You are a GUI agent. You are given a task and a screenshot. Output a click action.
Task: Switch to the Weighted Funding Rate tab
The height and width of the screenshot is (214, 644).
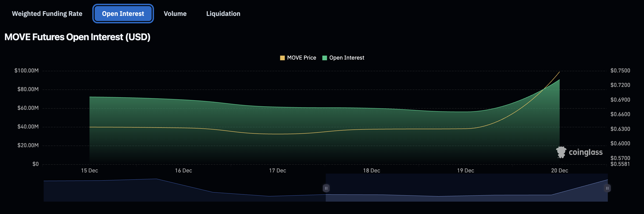click(47, 14)
